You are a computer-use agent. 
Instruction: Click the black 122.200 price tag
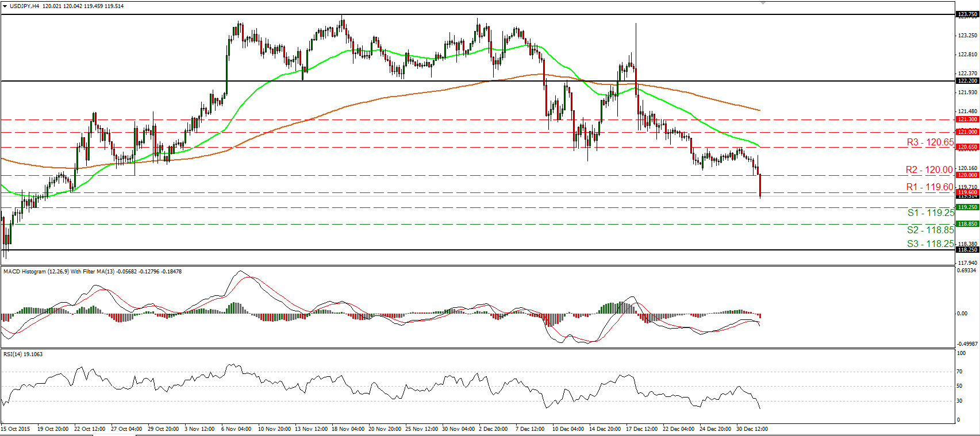click(x=967, y=81)
